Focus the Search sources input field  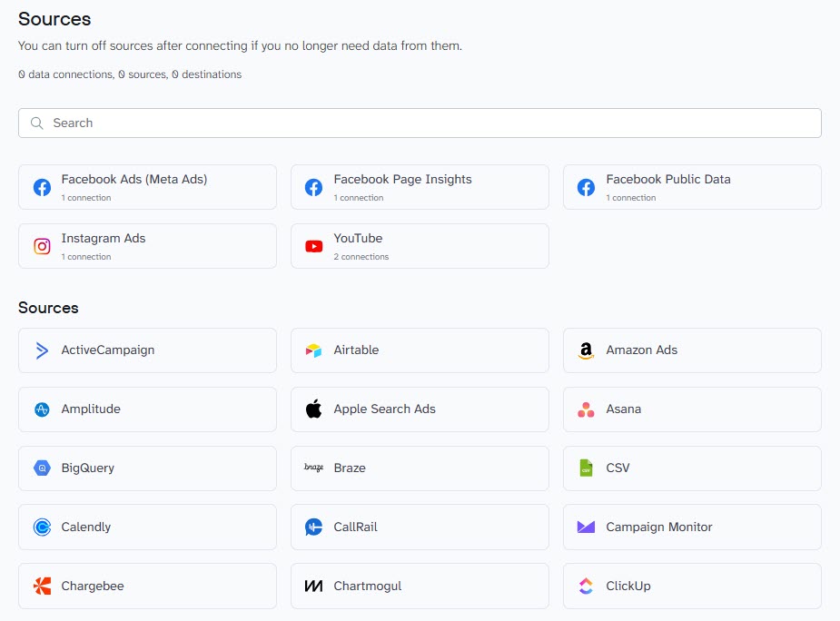click(x=420, y=123)
